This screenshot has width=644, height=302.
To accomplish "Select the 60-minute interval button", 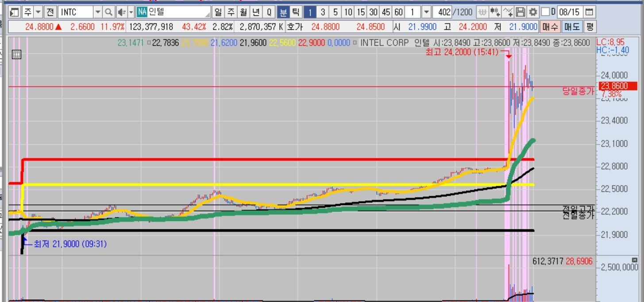I will click(x=399, y=12).
